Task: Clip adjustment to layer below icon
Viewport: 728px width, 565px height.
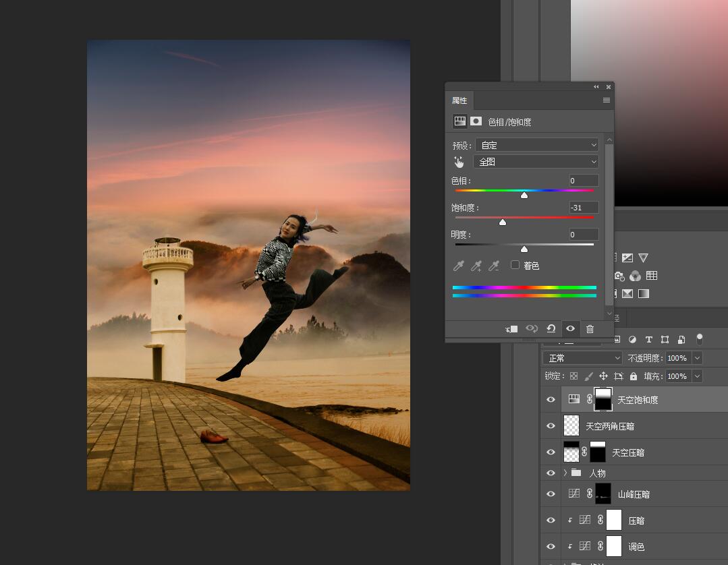Action: pos(511,329)
